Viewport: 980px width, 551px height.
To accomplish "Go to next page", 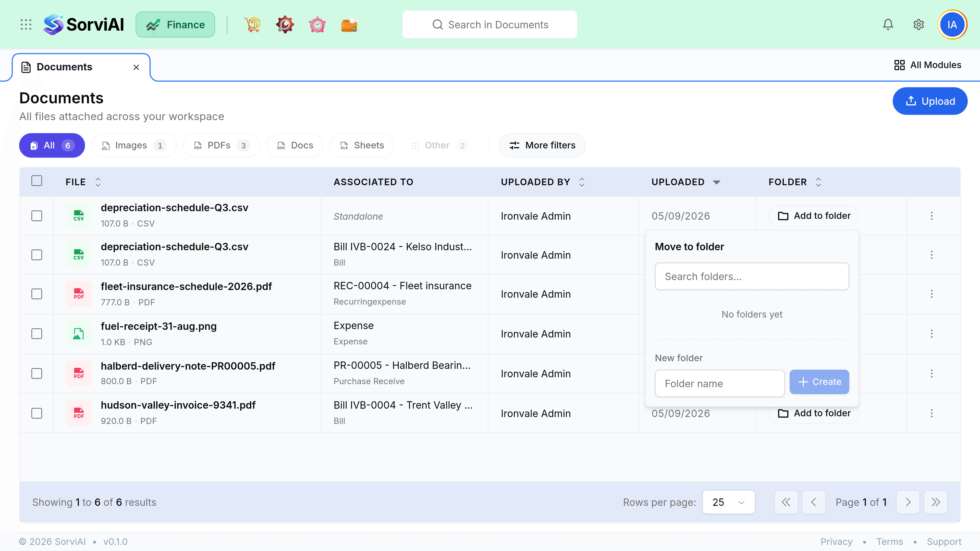I will click(x=908, y=502).
